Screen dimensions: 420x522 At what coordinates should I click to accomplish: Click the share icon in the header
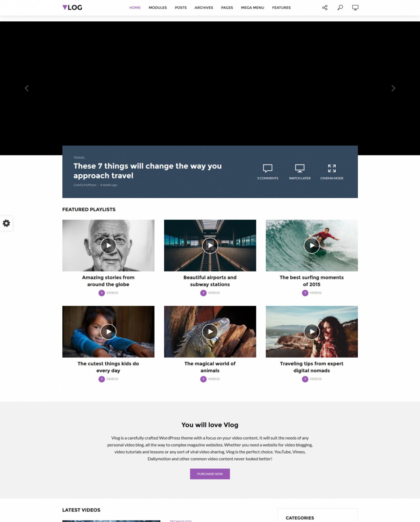(x=325, y=8)
